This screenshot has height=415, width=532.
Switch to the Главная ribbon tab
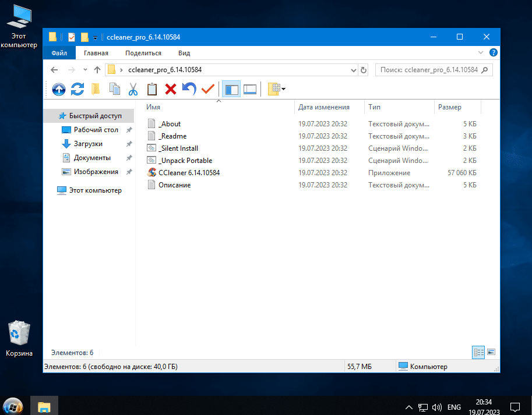(x=96, y=53)
